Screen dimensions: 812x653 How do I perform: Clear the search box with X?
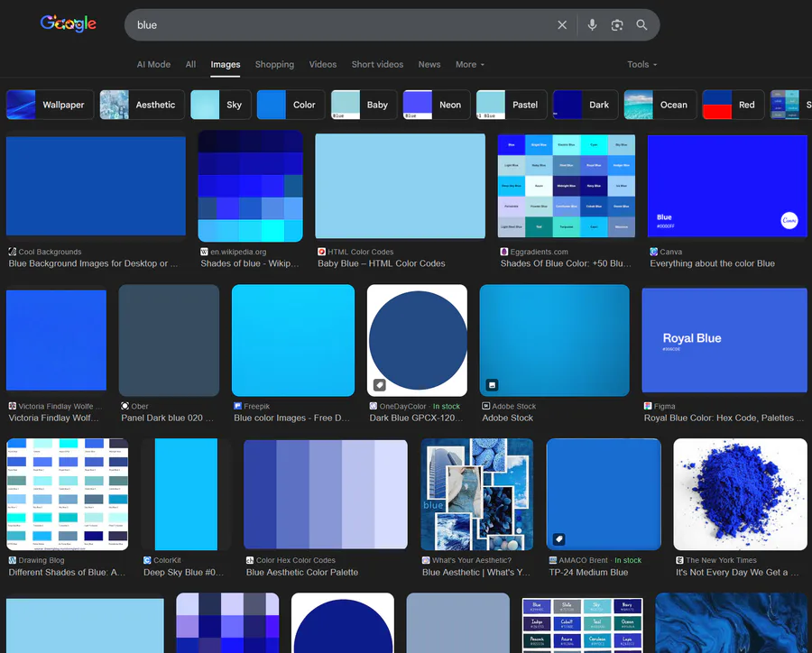click(x=562, y=25)
